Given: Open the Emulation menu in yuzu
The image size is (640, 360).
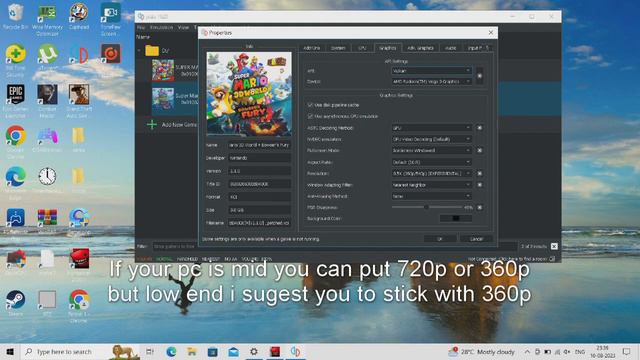Looking at the screenshot, I should coord(162,27).
